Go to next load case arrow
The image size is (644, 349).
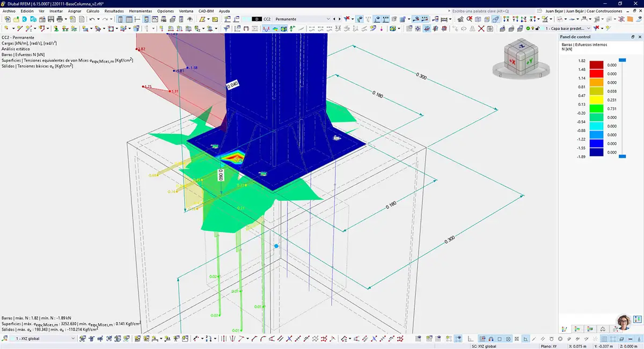tap(340, 19)
